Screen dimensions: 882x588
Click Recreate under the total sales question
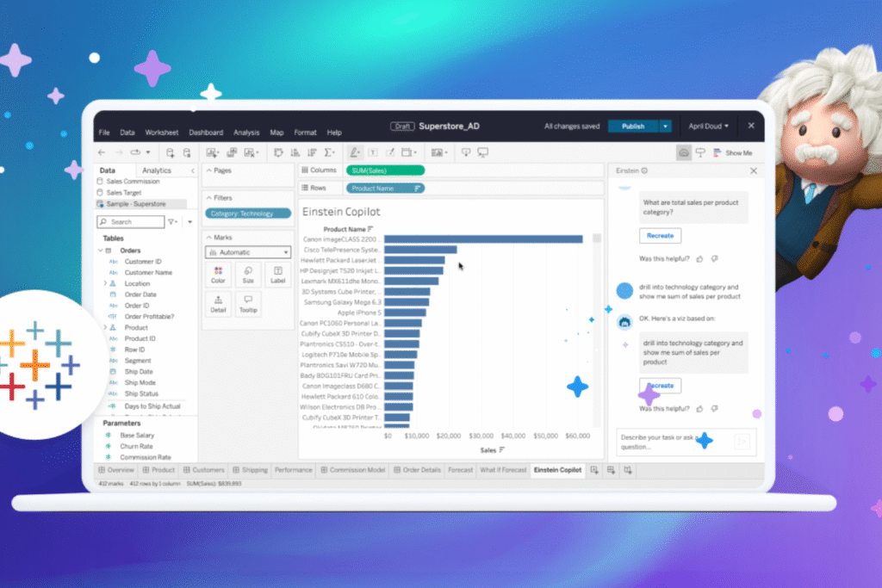[x=660, y=236]
